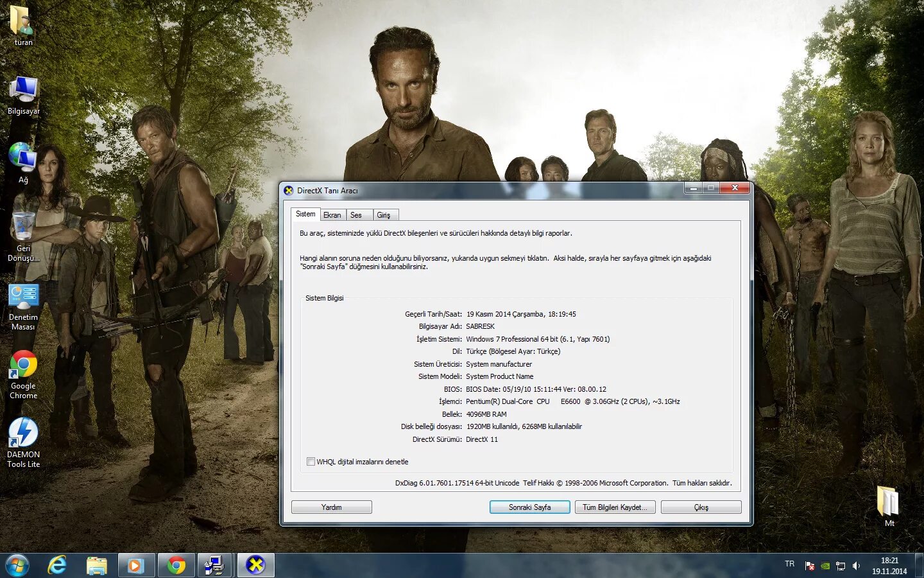
Task: Switch to the Ekran tab
Action: click(332, 215)
